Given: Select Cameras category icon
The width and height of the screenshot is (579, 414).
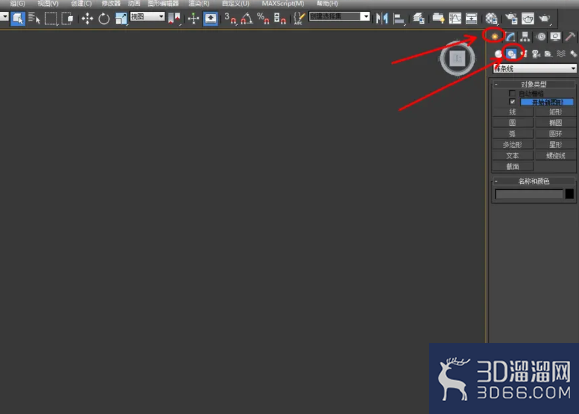Looking at the screenshot, I should click(x=536, y=54).
